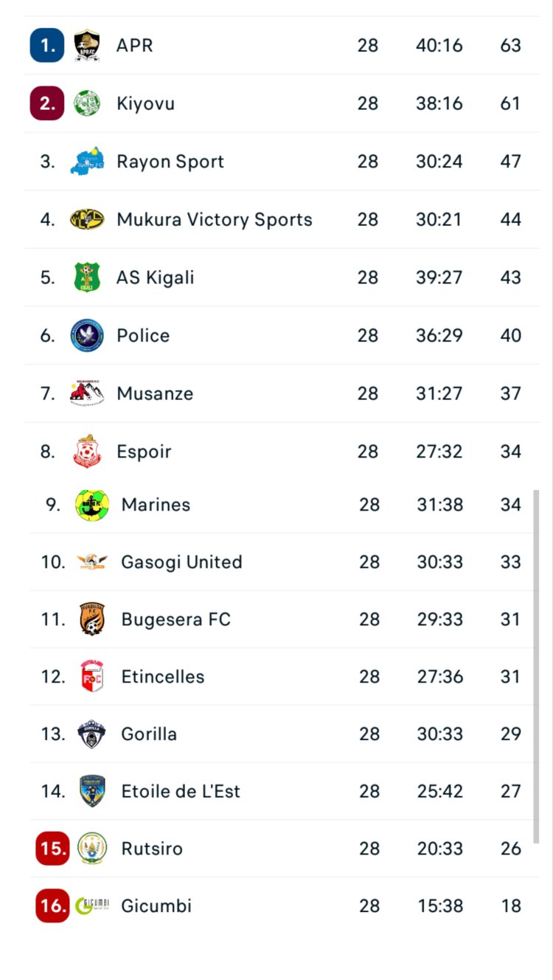Select the Gicumbi green logo
Screen dimensions: 553x980
pos(92,905)
